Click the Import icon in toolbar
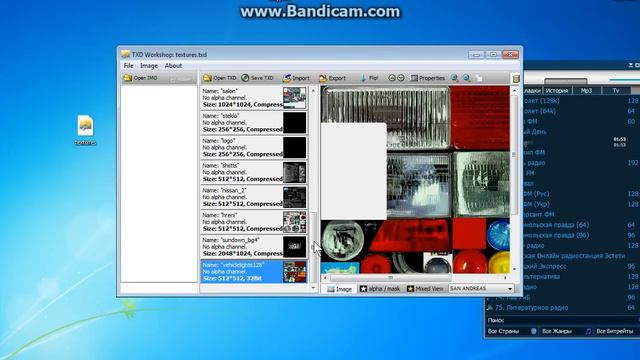This screenshot has height=360, width=640. [287, 78]
